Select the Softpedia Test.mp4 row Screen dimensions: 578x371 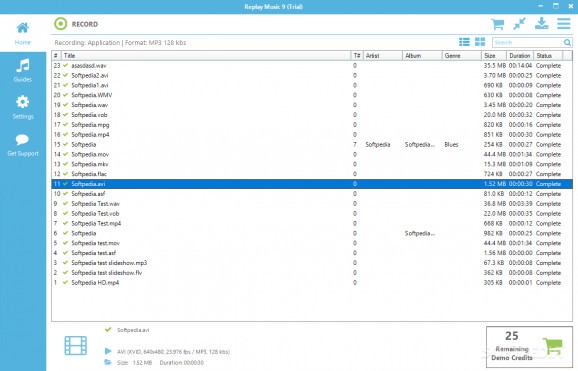(312, 223)
